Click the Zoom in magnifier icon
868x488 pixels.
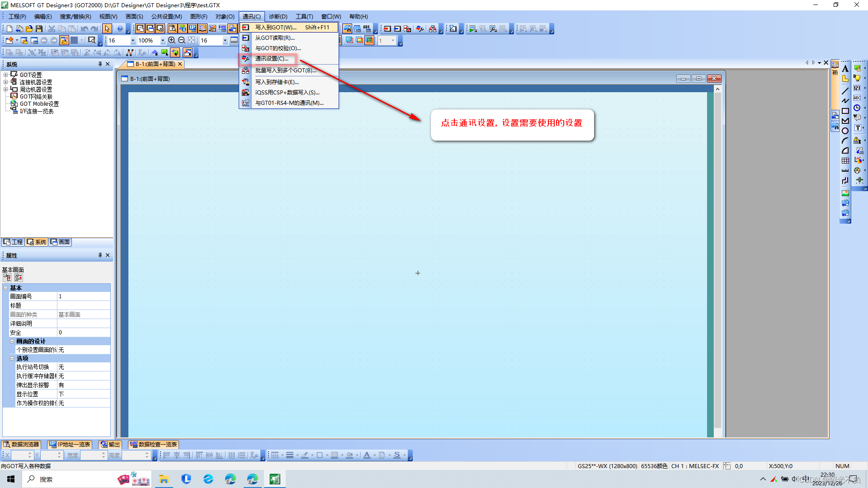172,40
